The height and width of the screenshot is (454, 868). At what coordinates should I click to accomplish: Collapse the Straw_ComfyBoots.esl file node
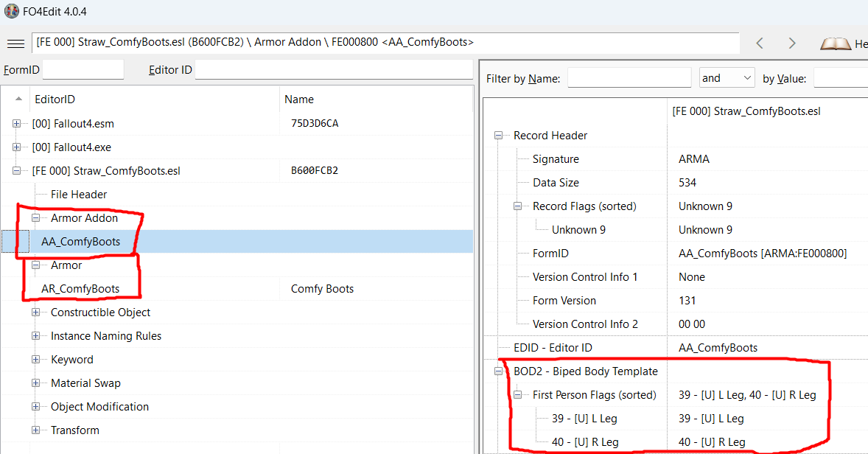pyautogui.click(x=17, y=170)
